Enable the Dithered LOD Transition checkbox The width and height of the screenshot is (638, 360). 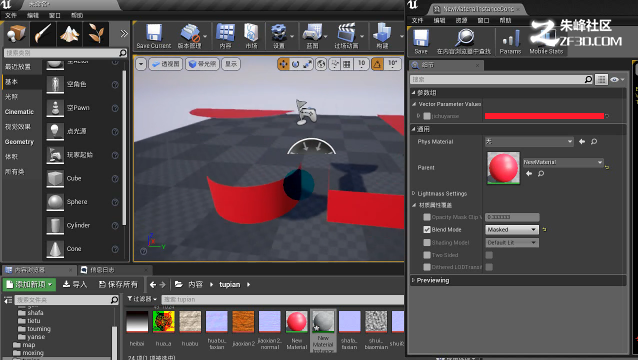(x=427, y=267)
